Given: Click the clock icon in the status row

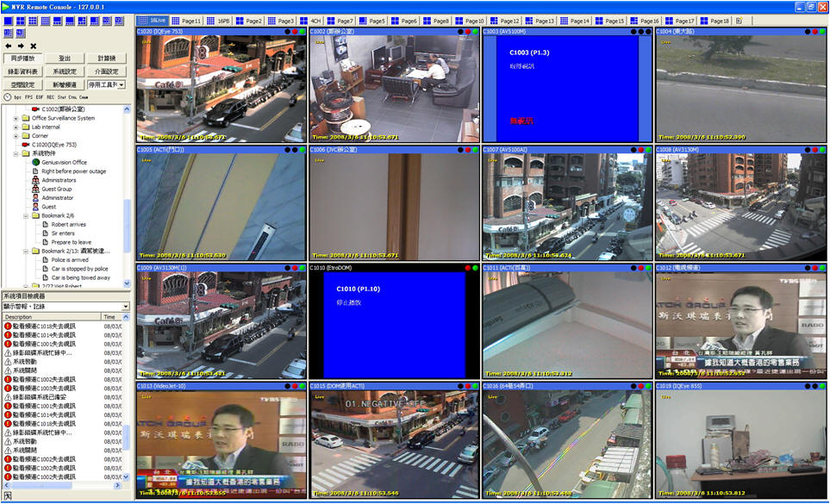Looking at the screenshot, I should pyautogui.click(x=8, y=97).
